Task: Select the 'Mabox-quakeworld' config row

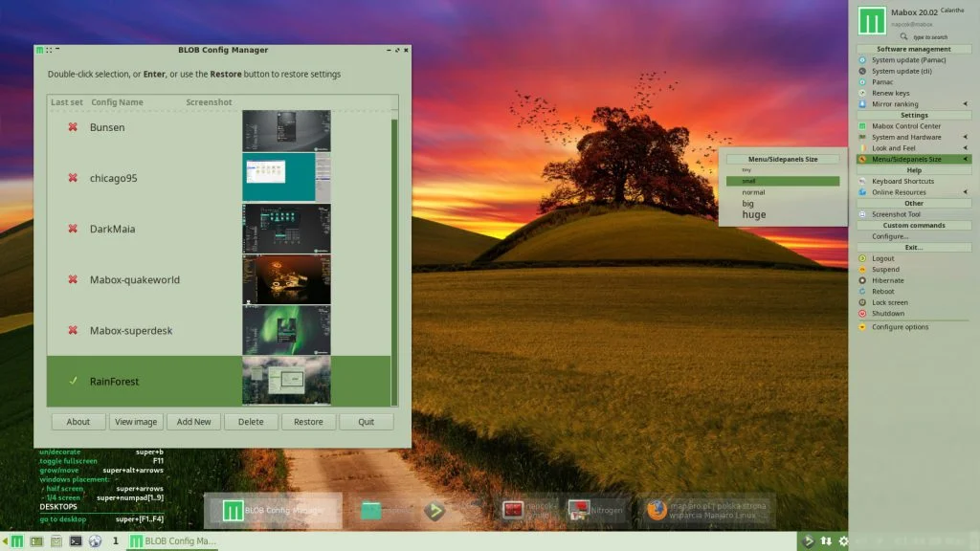Action: [219, 280]
